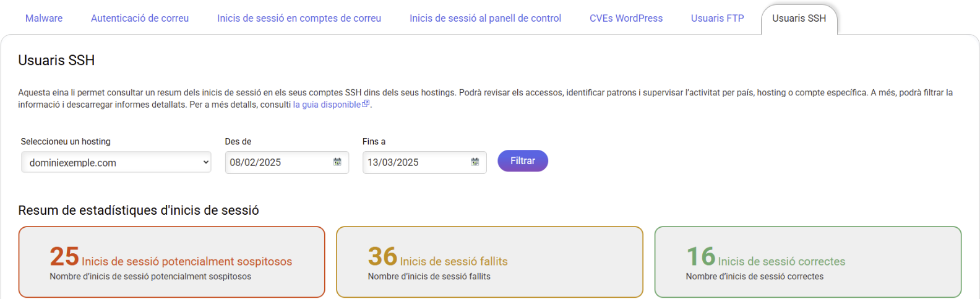Switch to the Usuaris FTP tab
Viewport: 980px width, 299px height.
tap(717, 18)
